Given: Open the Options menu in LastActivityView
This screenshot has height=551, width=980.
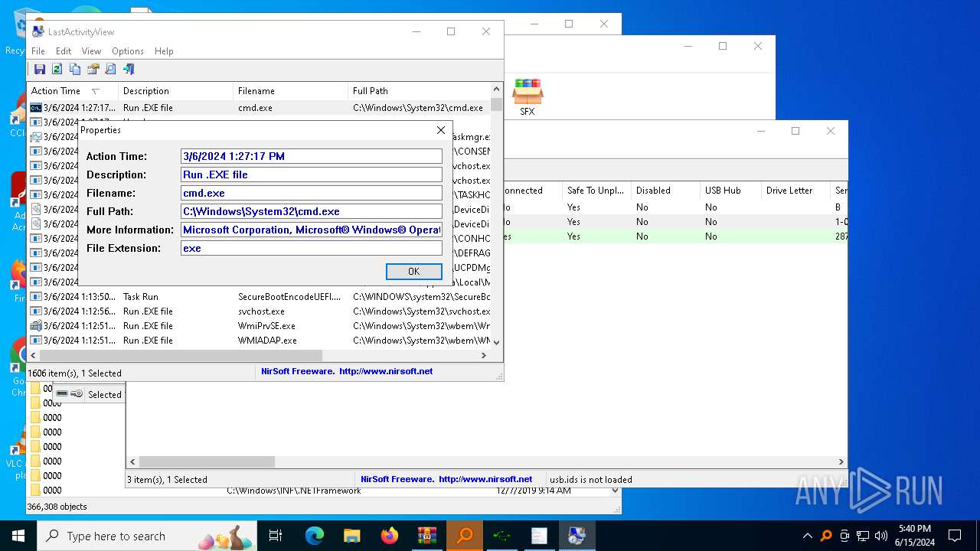Looking at the screenshot, I should 128,51.
